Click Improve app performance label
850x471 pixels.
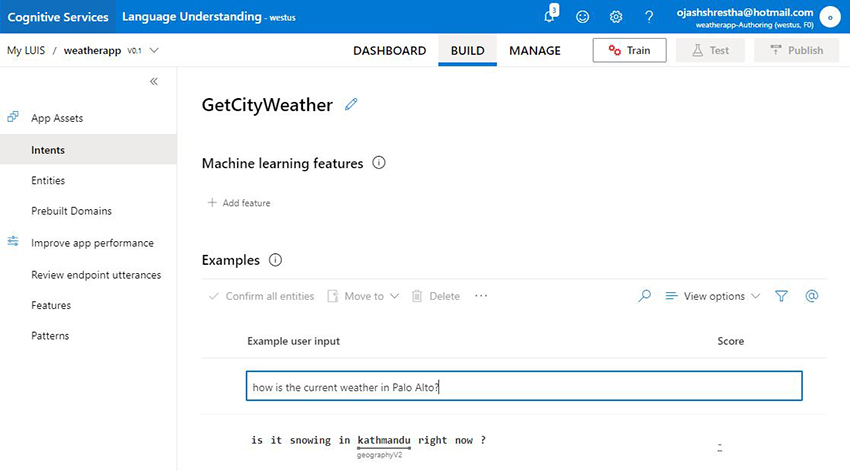click(92, 243)
